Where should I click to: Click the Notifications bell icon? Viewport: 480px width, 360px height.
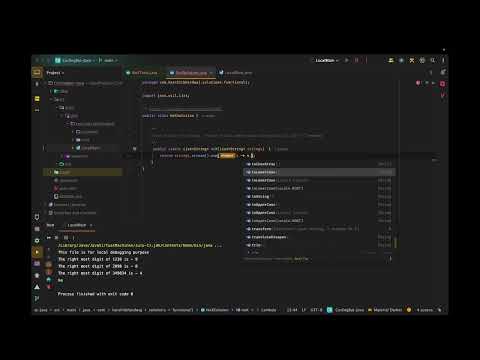(x=443, y=72)
